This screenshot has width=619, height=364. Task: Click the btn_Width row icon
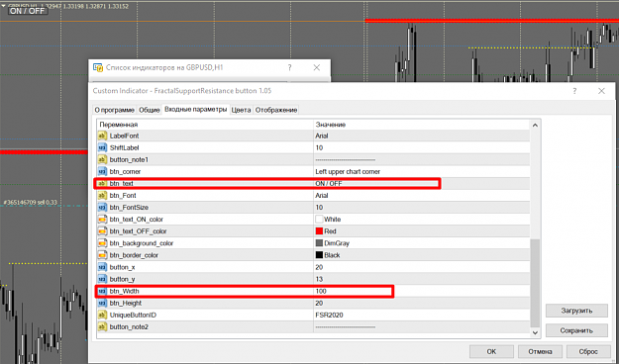pos(102,291)
